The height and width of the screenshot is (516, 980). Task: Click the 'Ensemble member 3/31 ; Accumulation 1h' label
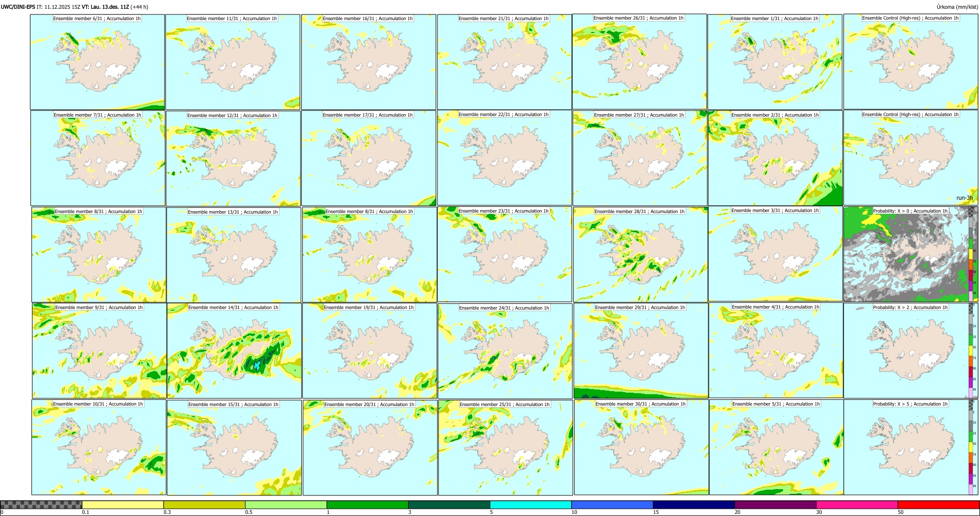click(775, 211)
